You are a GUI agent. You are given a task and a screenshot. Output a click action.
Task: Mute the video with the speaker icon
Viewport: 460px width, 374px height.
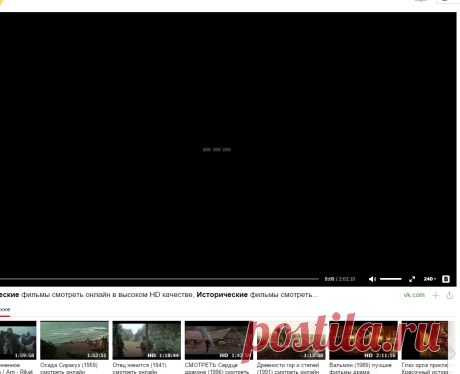point(372,279)
